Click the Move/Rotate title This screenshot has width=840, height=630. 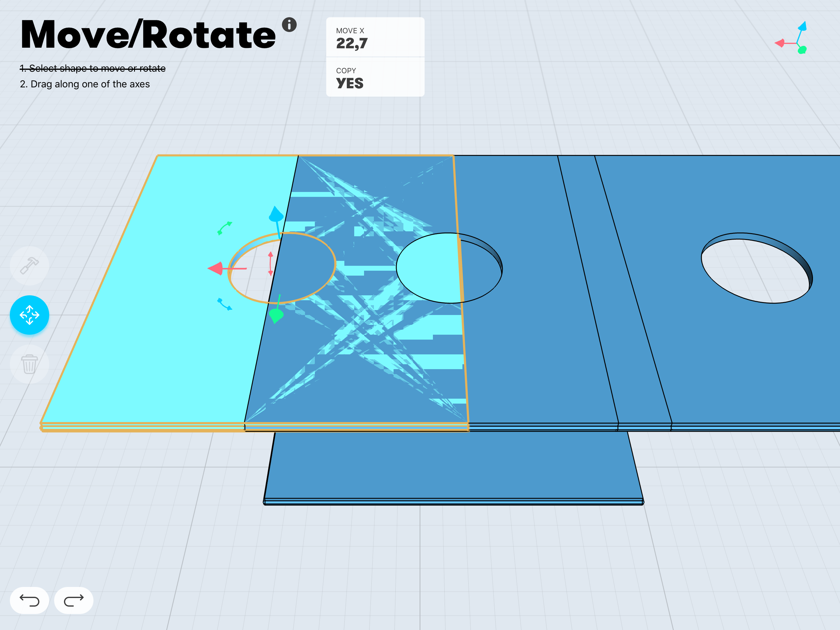(x=148, y=35)
